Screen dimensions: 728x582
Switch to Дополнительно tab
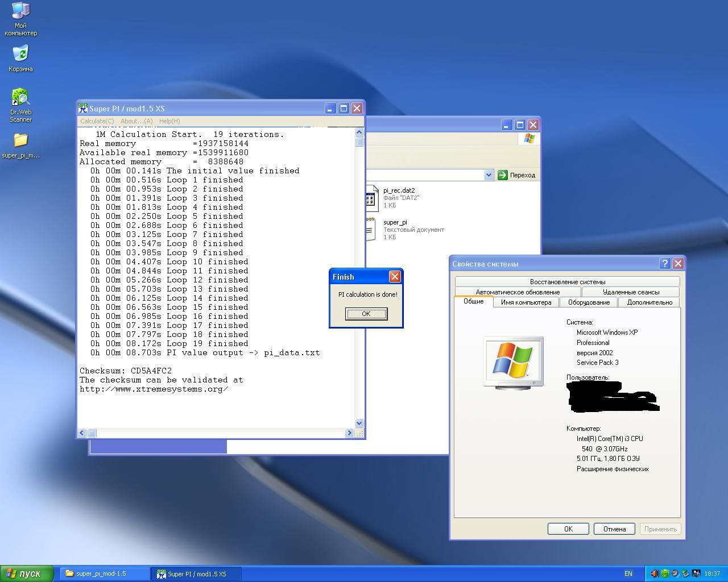[x=650, y=302]
